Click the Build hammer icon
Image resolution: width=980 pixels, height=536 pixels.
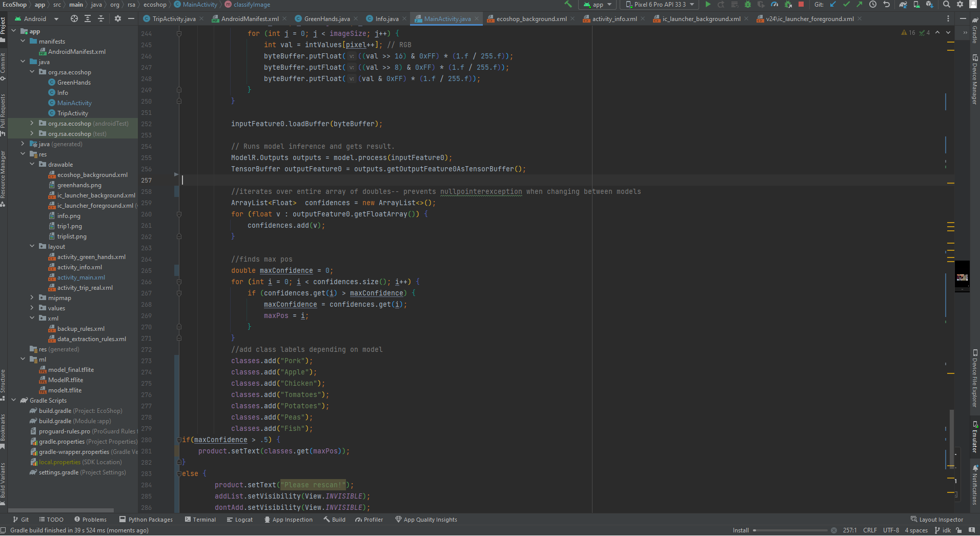click(568, 5)
